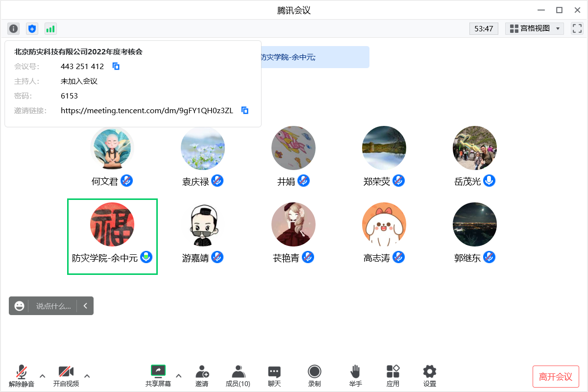Select 何文君's avatar

pos(112,148)
